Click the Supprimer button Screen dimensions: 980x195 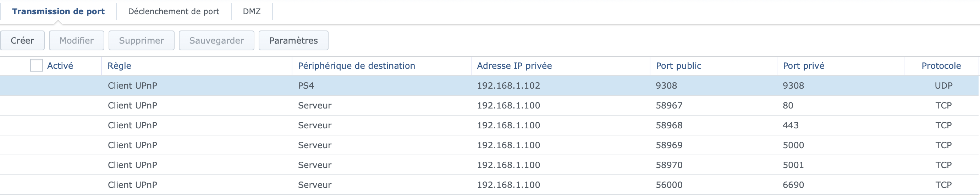[141, 40]
